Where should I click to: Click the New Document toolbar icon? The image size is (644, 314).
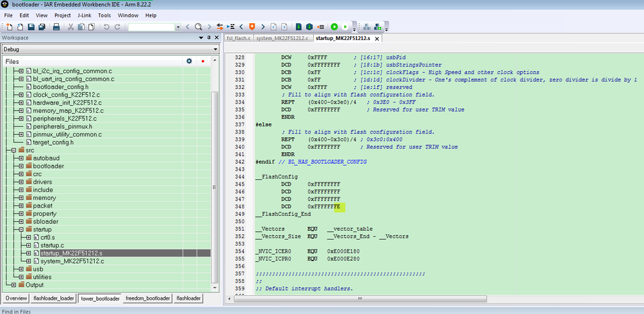[10, 27]
